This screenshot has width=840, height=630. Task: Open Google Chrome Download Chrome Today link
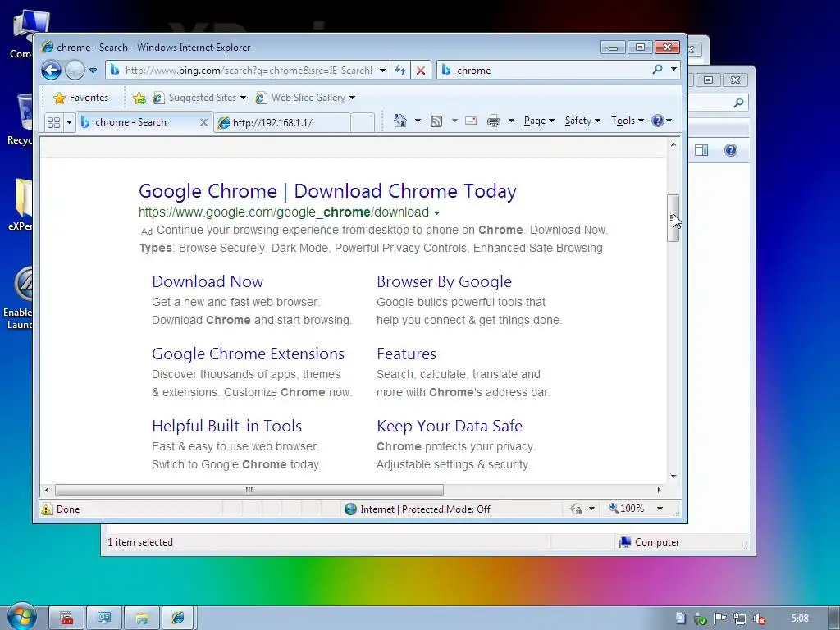[x=327, y=191]
